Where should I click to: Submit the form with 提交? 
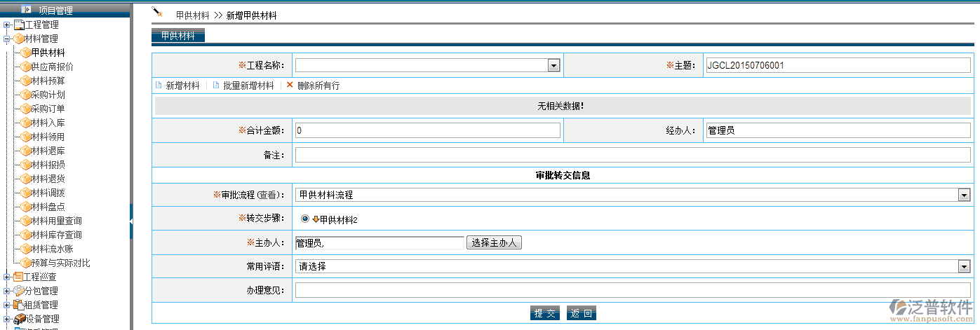545,313
